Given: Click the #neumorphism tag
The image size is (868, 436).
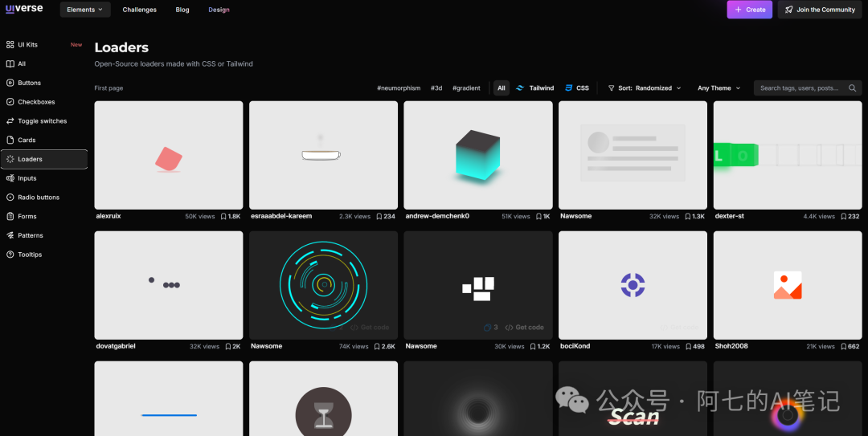Looking at the screenshot, I should (399, 88).
